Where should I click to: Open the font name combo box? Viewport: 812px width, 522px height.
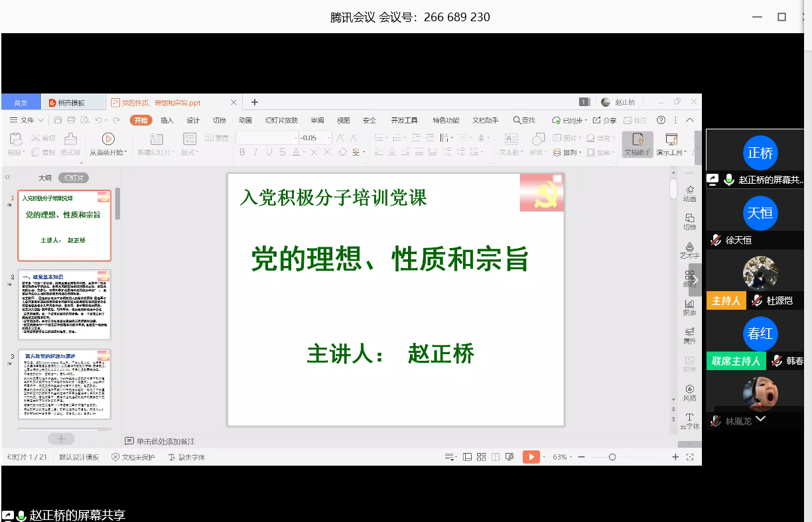coord(267,138)
